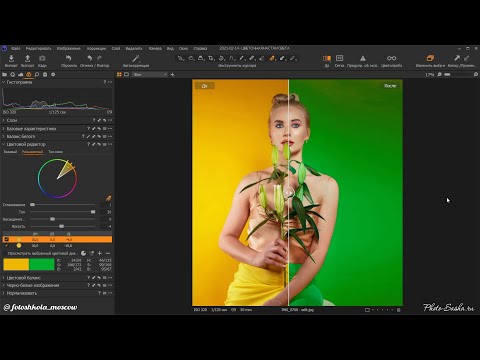Expand the Слои panel
Viewport: 480px width, 360px height.
[x=3, y=120]
